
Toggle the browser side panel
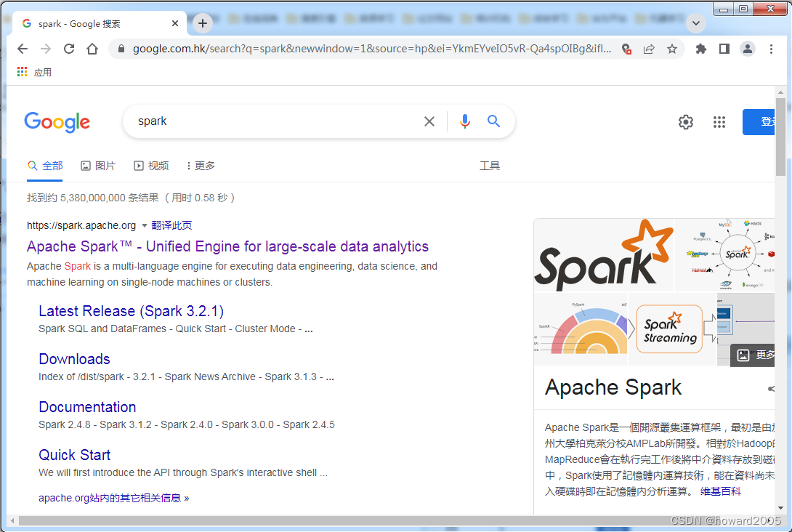(724, 49)
